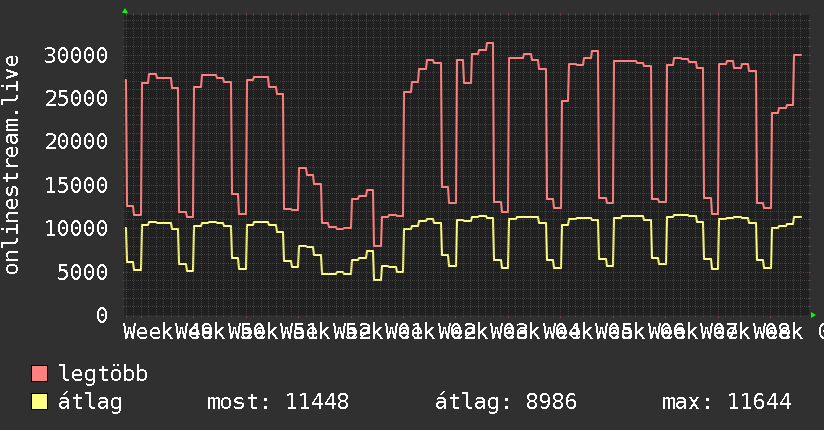Select the legtöbb legend label
This screenshot has width=824, height=430.
coord(103,374)
